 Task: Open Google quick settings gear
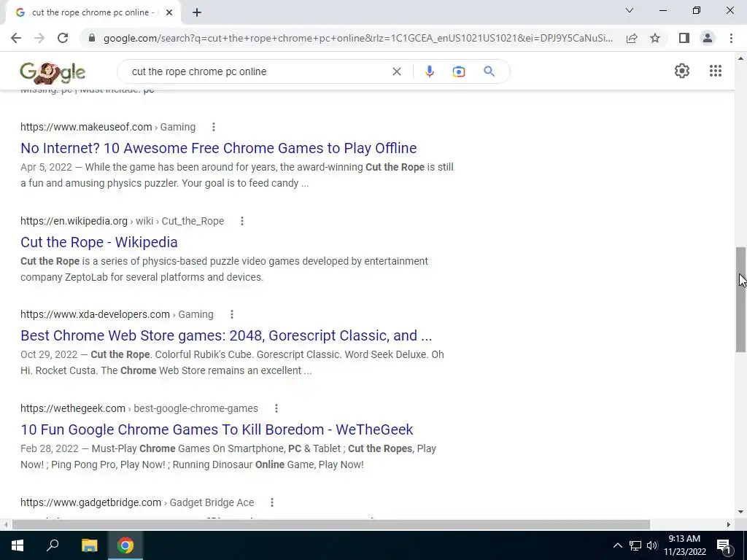[x=682, y=71]
